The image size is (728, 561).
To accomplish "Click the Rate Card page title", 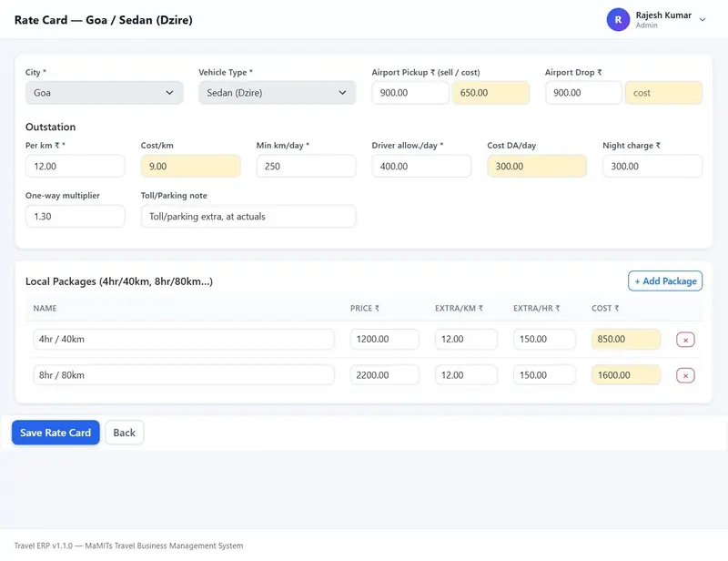I will (104, 20).
